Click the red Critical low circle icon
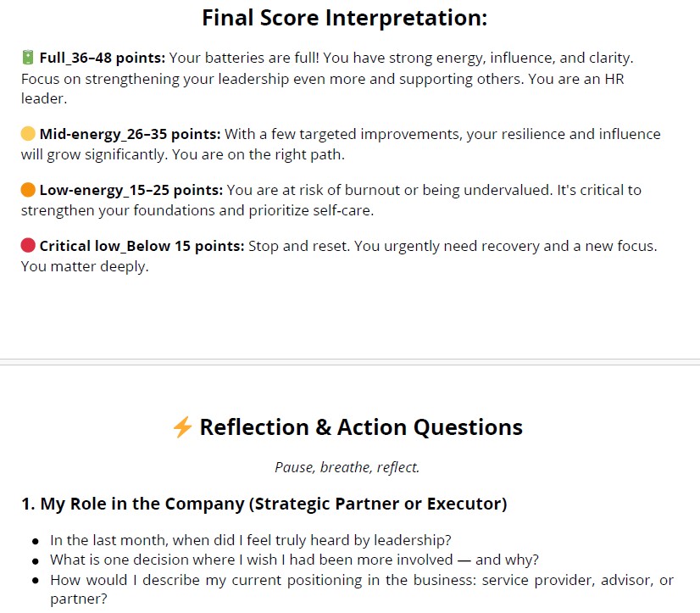 (28, 246)
